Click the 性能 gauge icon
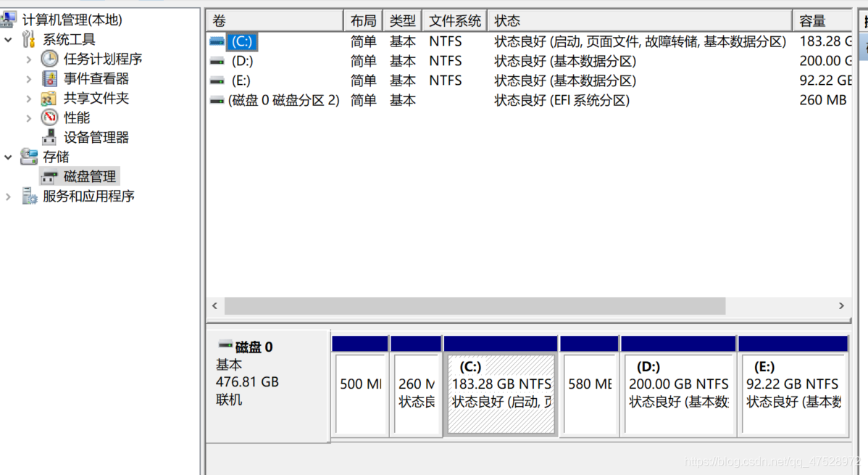This screenshot has height=475, width=868. [x=49, y=117]
